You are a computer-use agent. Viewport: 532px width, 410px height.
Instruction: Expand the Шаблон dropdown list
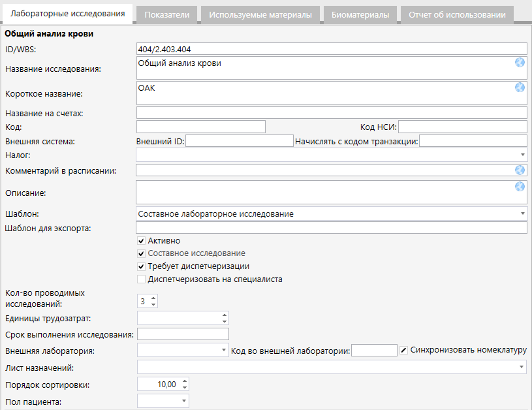524,213
